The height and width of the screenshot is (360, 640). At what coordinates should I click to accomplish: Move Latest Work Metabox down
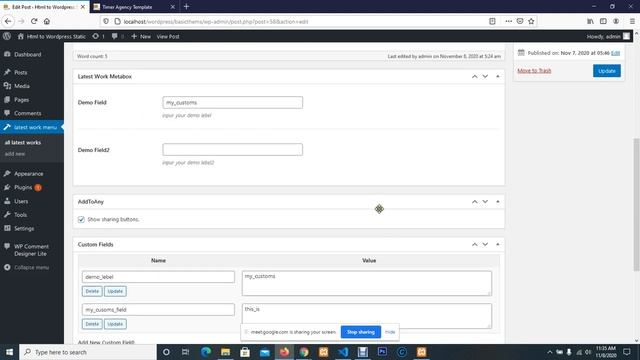pyautogui.click(x=485, y=76)
